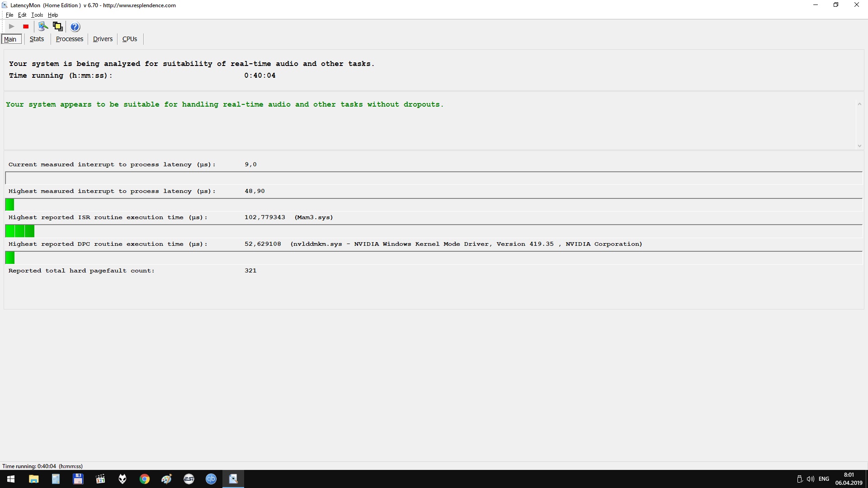Open the Help menu

[53, 15]
